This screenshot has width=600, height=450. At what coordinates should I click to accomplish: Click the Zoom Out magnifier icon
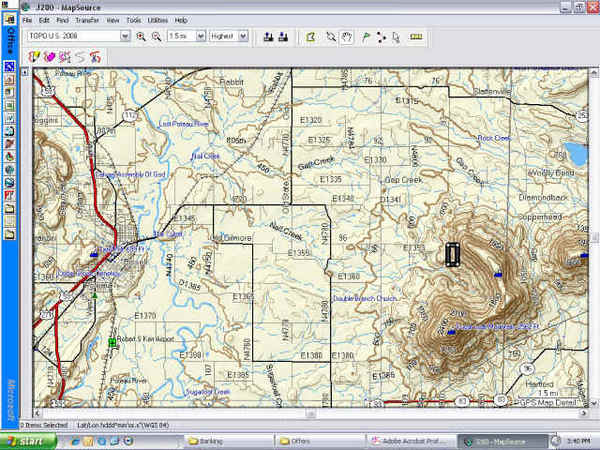156,36
